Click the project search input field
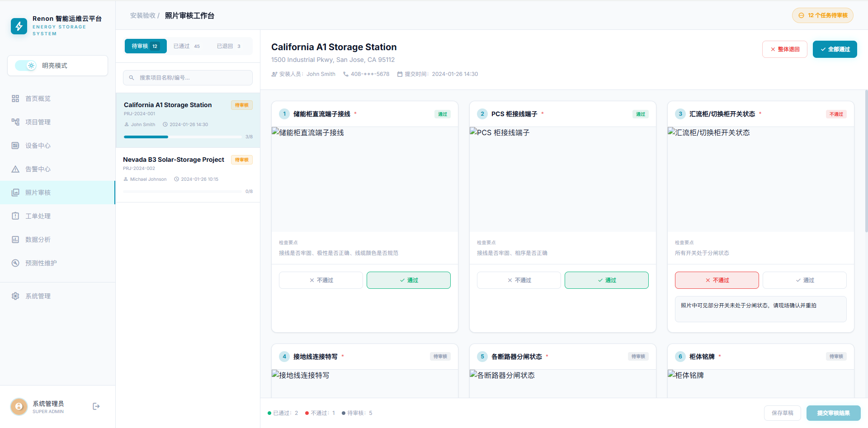 [188, 78]
